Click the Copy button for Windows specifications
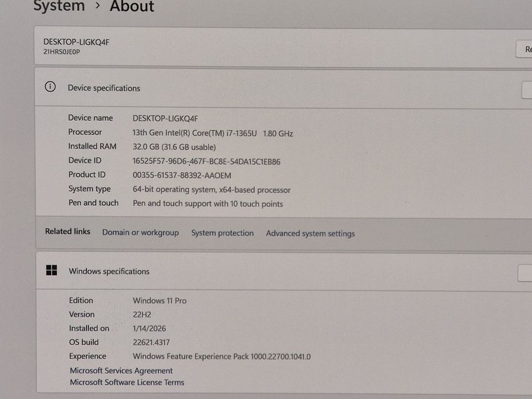Screen dimensions: 532x399 click(x=525, y=273)
